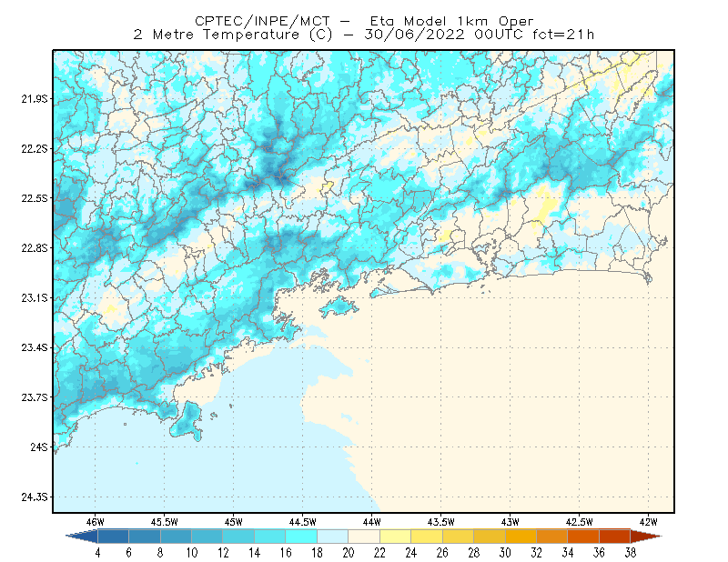728x562 pixels.
Task: Click the 46W longitude label
Action: point(96,522)
